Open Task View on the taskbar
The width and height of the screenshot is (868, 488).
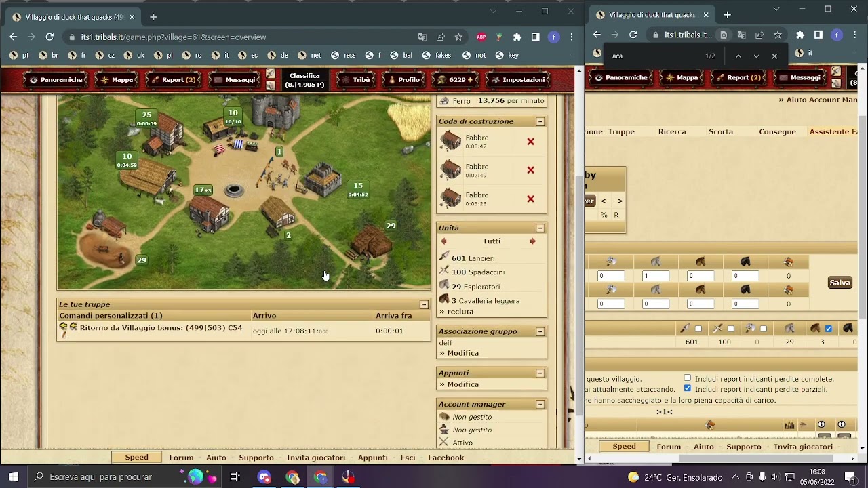pos(235,477)
